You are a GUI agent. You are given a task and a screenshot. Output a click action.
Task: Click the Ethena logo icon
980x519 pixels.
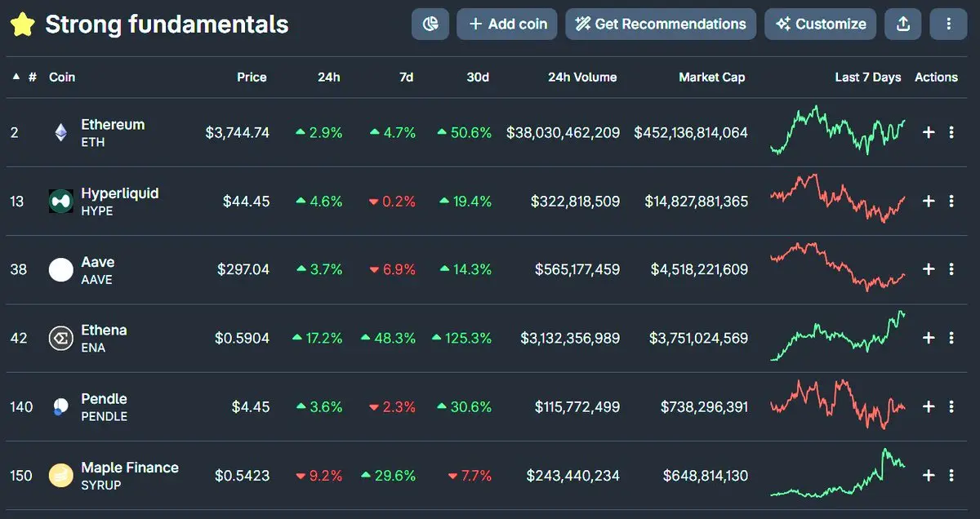(x=61, y=338)
